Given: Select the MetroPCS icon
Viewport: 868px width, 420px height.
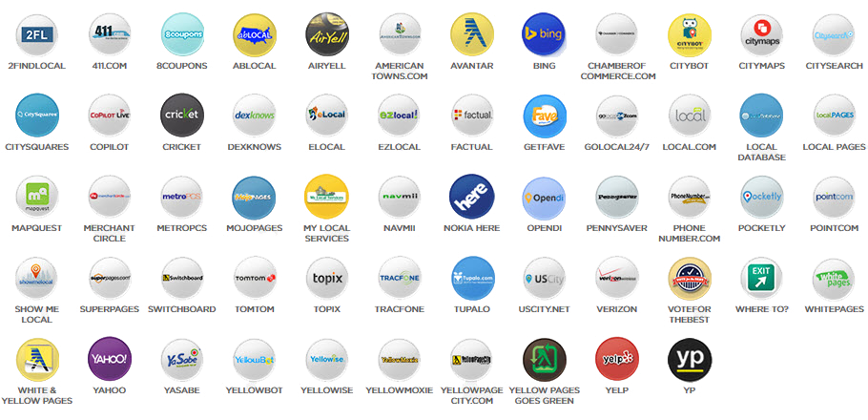Looking at the screenshot, I should click(182, 197).
